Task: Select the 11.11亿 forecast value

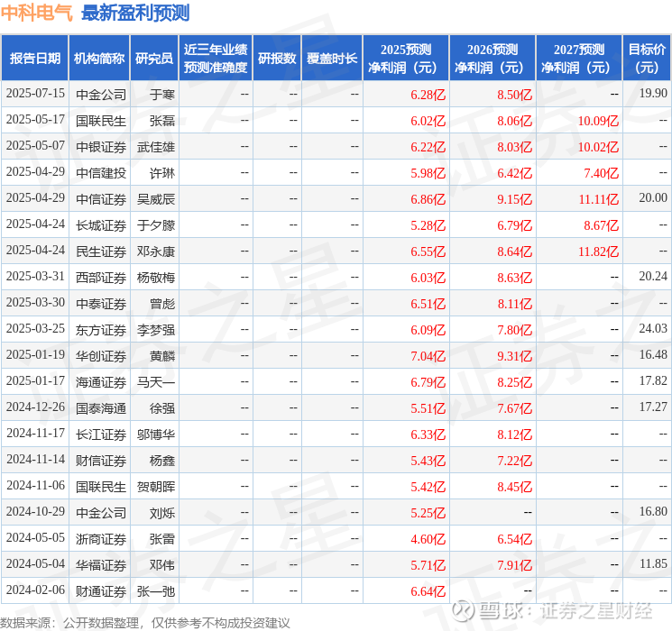Action: [598, 199]
